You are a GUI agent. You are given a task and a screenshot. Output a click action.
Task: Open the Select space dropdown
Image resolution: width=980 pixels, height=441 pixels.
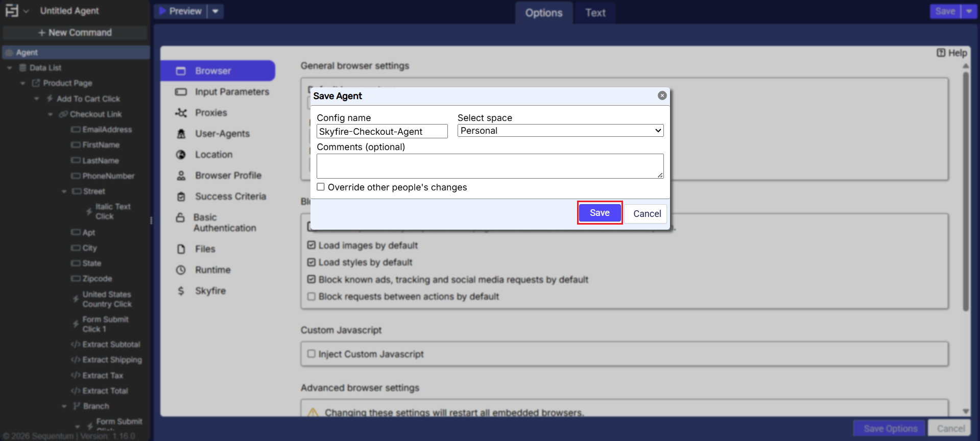coord(560,131)
